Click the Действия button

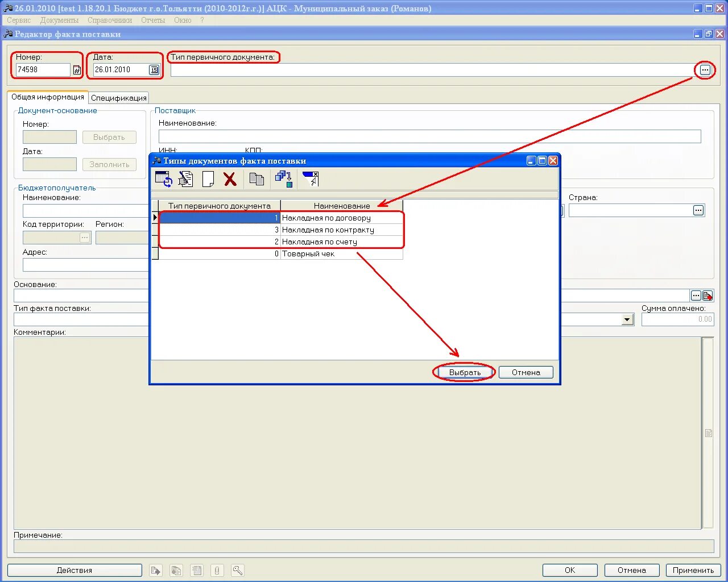pyautogui.click(x=75, y=570)
